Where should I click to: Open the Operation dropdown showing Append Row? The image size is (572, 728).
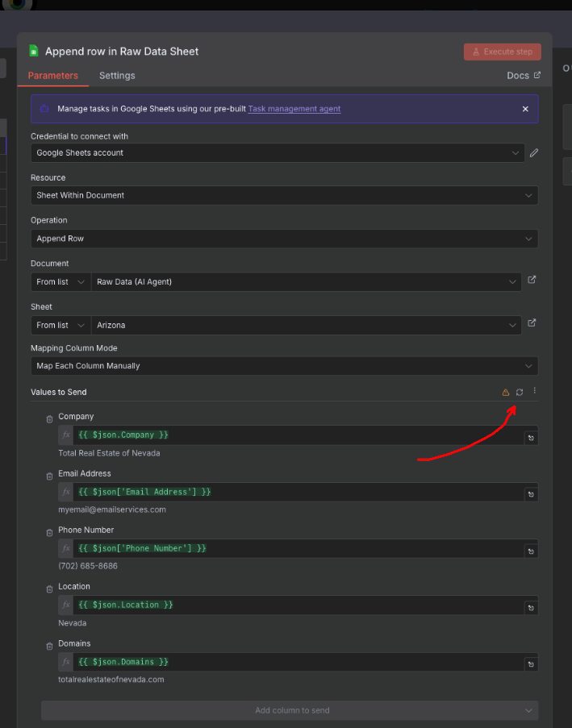pyautogui.click(x=285, y=239)
